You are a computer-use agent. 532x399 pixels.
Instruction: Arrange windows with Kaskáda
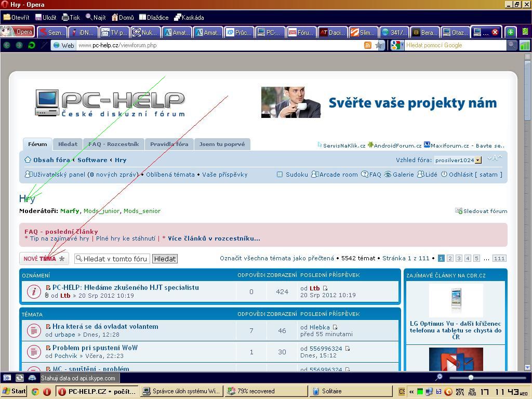click(189, 17)
